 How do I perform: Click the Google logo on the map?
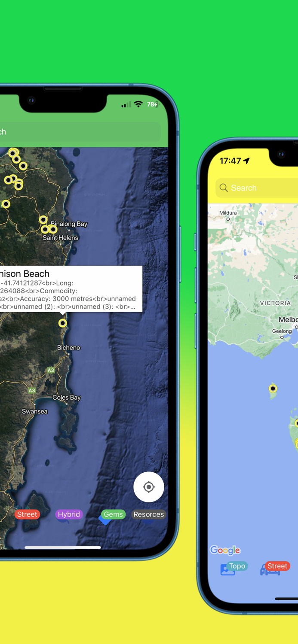tap(225, 550)
